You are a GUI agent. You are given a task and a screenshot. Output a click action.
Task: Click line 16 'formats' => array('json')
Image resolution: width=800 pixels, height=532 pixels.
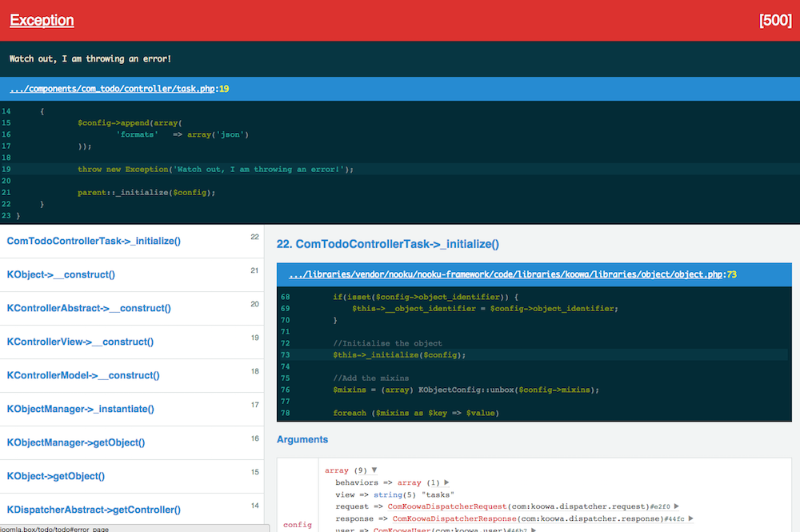pos(182,134)
